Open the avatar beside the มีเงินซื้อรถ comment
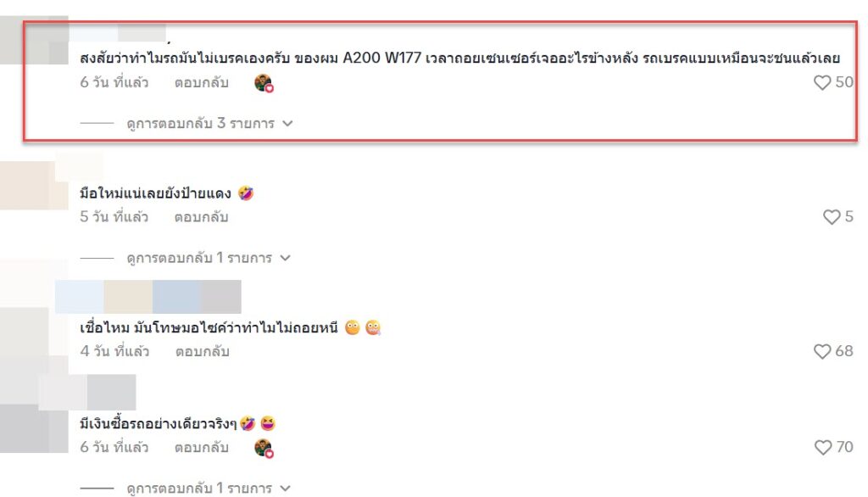This screenshot has height=497, width=868. tap(34, 428)
